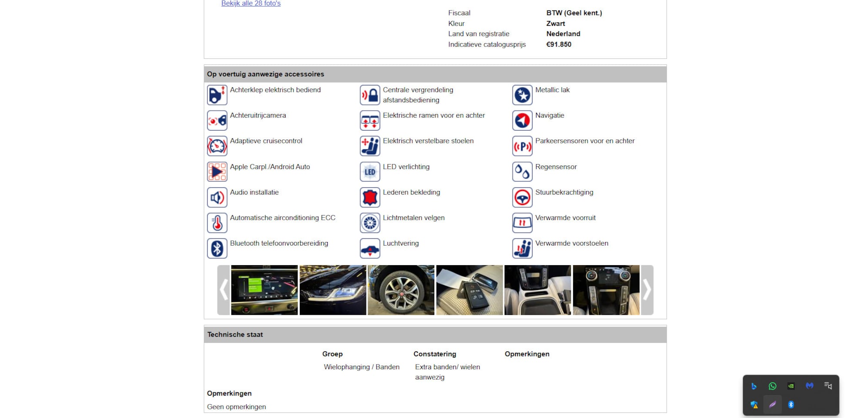Open the 'Bekijk alle 28 foto's' link
Image resolution: width=868 pixels, height=418 pixels.
(251, 3)
